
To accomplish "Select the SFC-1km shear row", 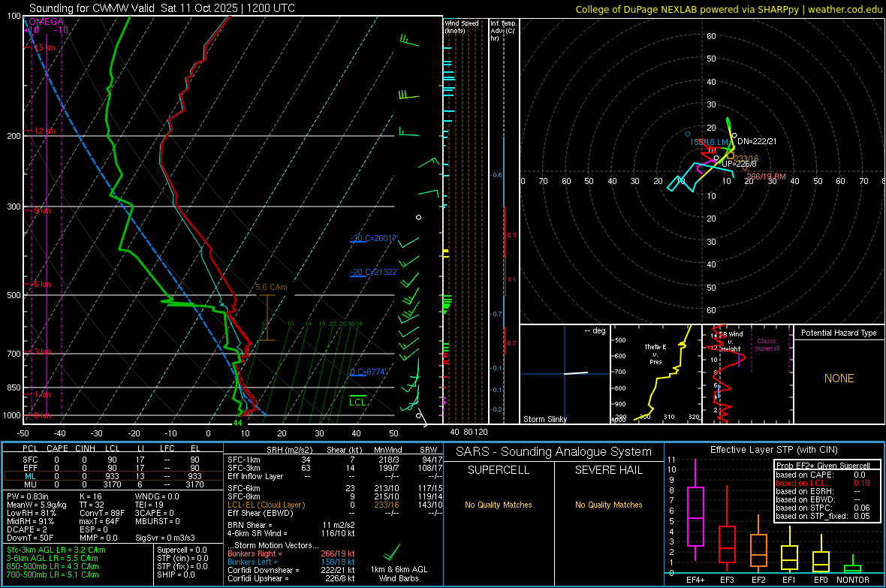I will (x=335, y=460).
